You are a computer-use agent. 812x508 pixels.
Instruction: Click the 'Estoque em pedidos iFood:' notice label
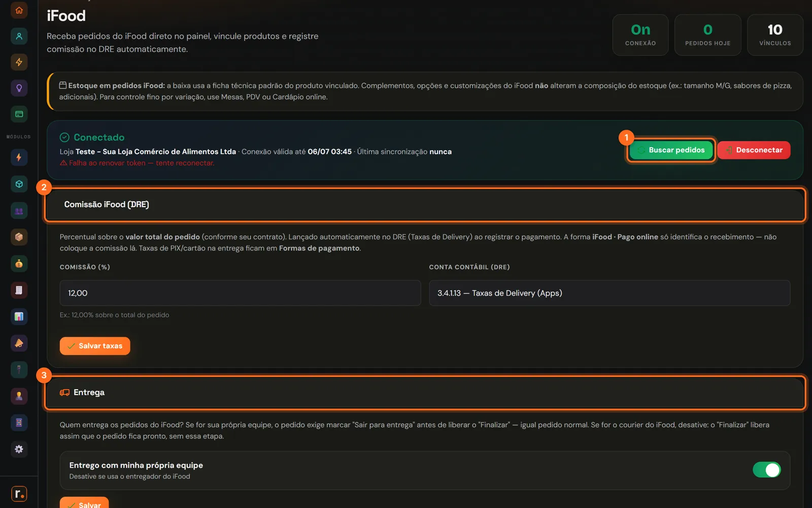[x=116, y=85]
